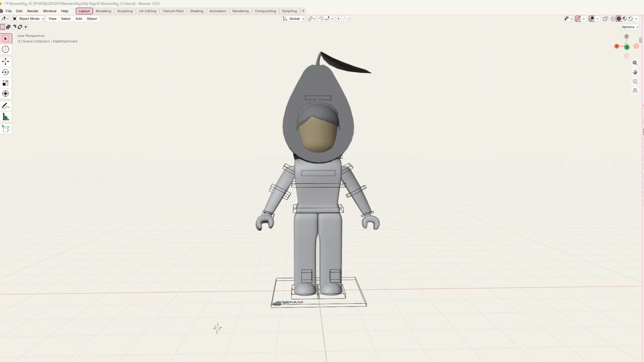Click the negative X axis gizmo circle
644x362 pixels.
tap(636, 46)
